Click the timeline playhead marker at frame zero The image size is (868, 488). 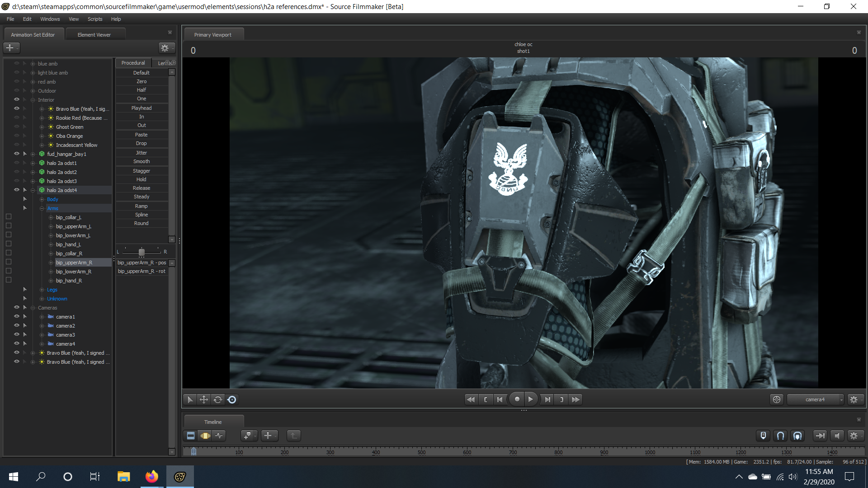coord(193,451)
